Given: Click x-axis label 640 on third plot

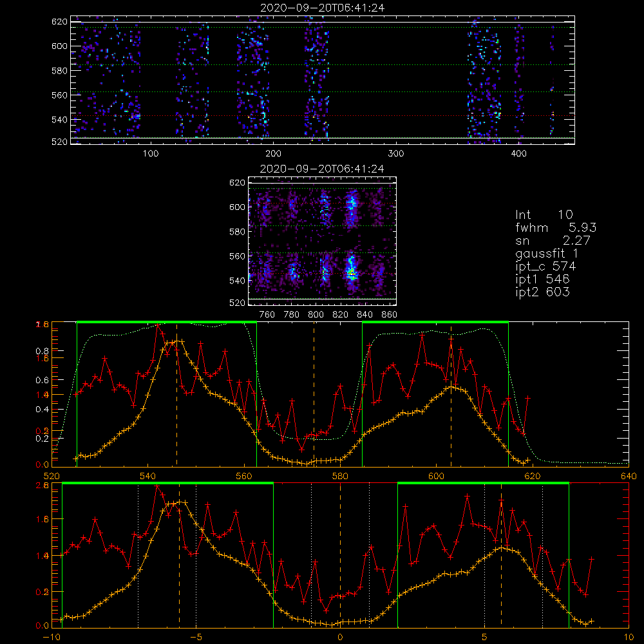Looking at the screenshot, I should click(629, 477).
